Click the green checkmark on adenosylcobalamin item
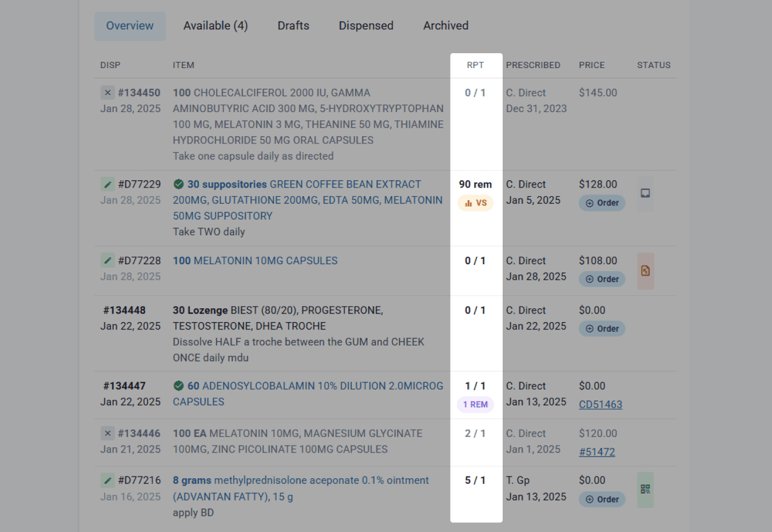Screen dimensions: 772x532 (x=178, y=386)
